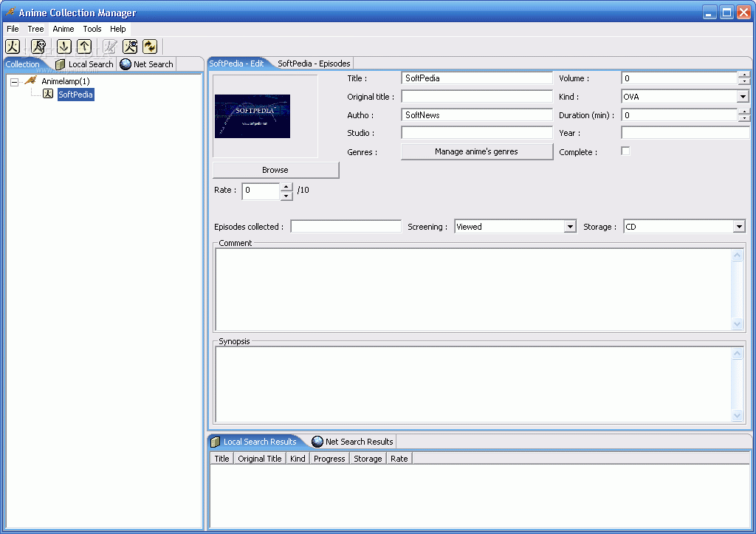
Task: Open the Anime menu
Action: point(63,29)
